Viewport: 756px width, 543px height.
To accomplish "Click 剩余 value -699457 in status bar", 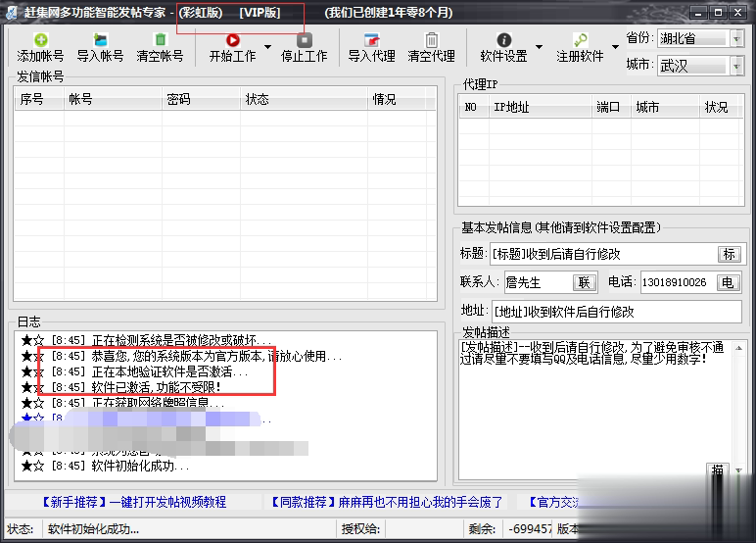I will [x=531, y=529].
